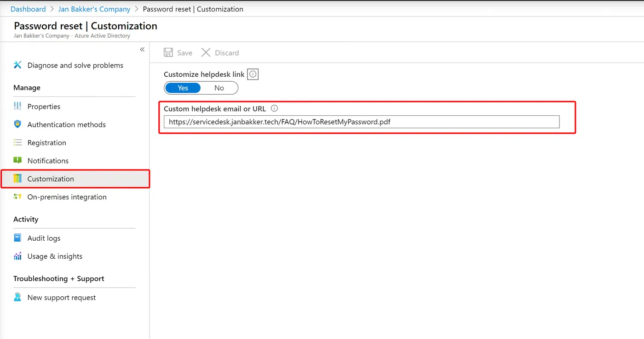Click the 'Customize helpdesk link' label

[x=204, y=74]
